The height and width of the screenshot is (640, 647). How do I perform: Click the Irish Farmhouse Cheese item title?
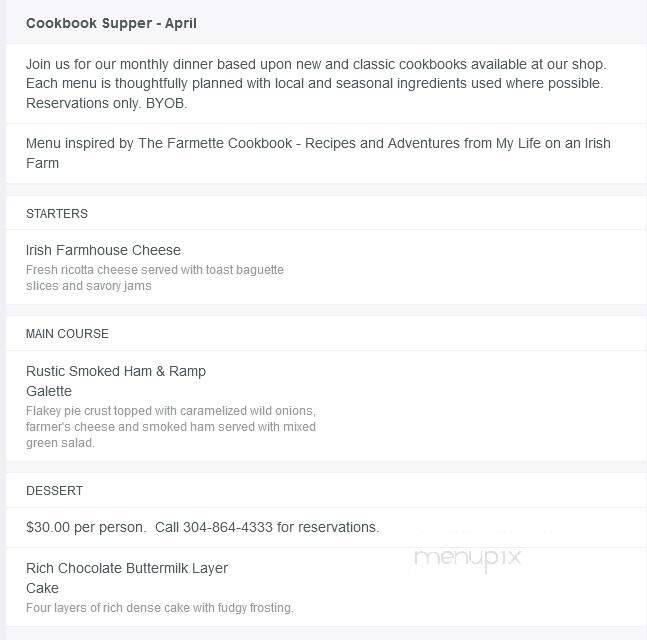[x=103, y=250]
